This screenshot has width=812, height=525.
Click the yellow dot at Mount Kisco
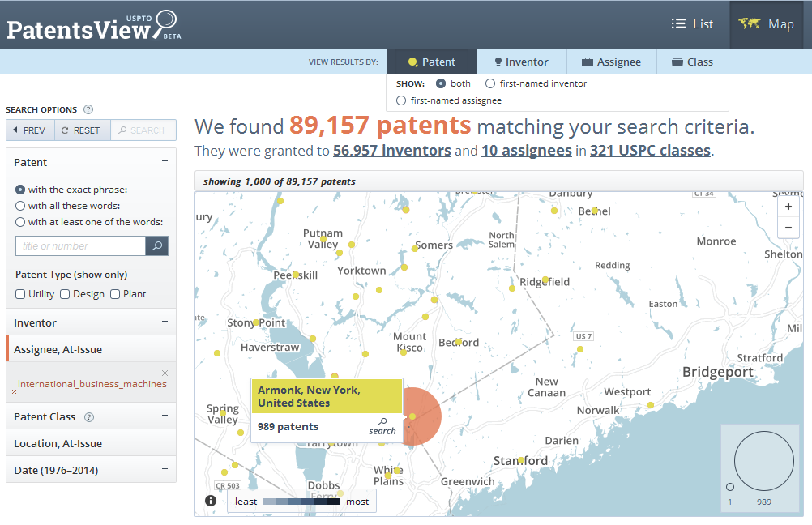(x=404, y=352)
